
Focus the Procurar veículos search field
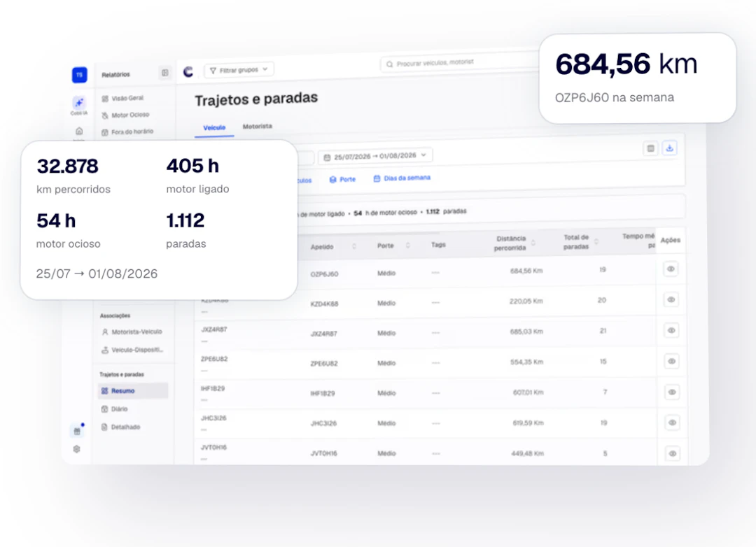(458, 63)
